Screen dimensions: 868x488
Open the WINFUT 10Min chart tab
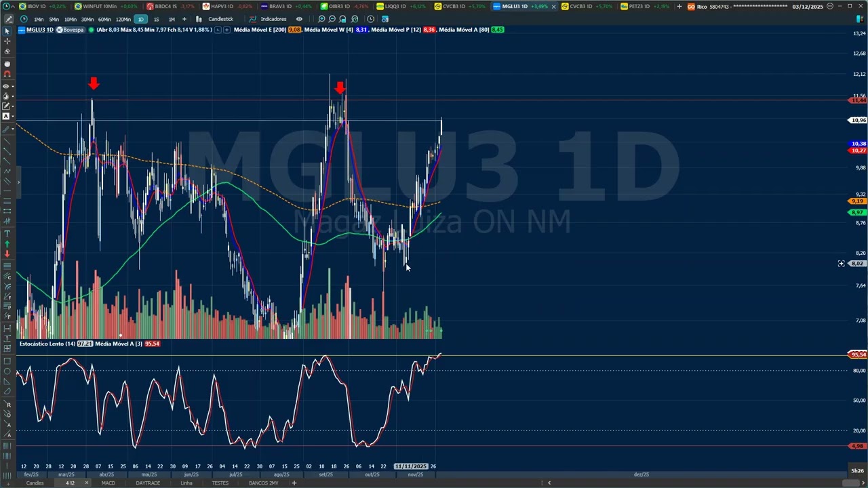[x=105, y=6]
